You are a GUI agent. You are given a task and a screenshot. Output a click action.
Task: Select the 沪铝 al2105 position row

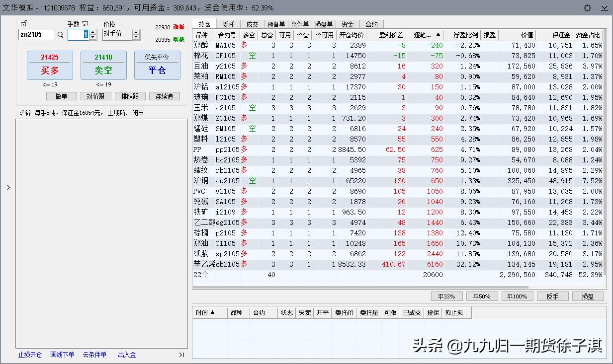[398, 87]
